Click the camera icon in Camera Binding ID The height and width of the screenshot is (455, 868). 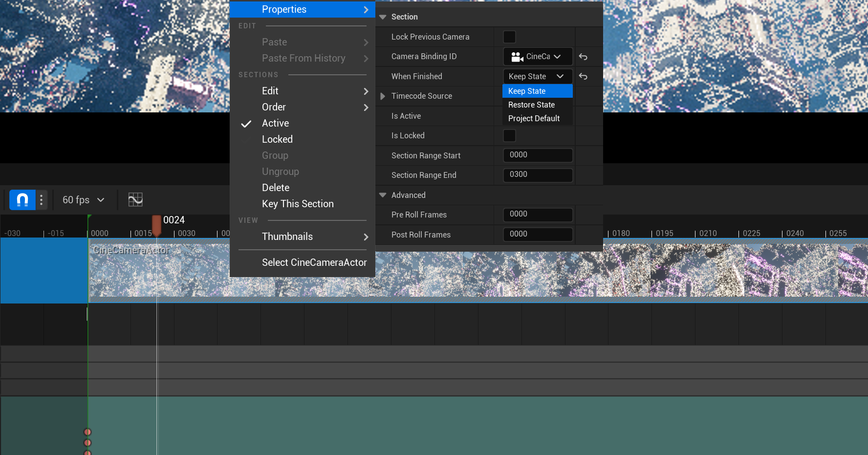[x=517, y=57]
